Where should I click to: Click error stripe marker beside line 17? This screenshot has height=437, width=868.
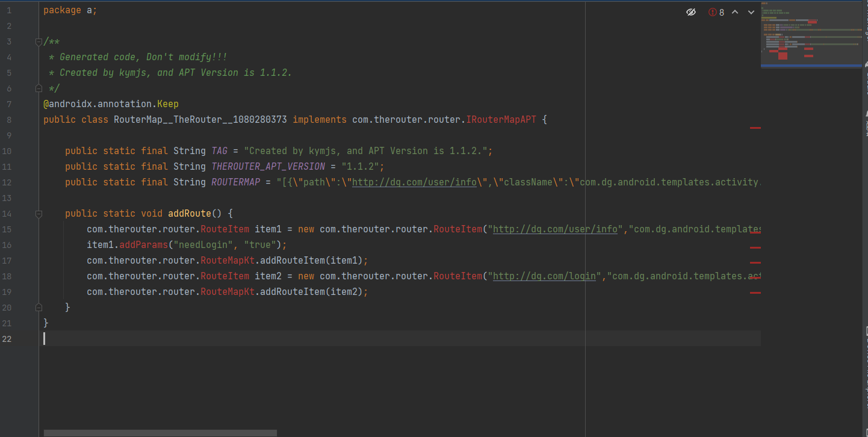point(756,263)
